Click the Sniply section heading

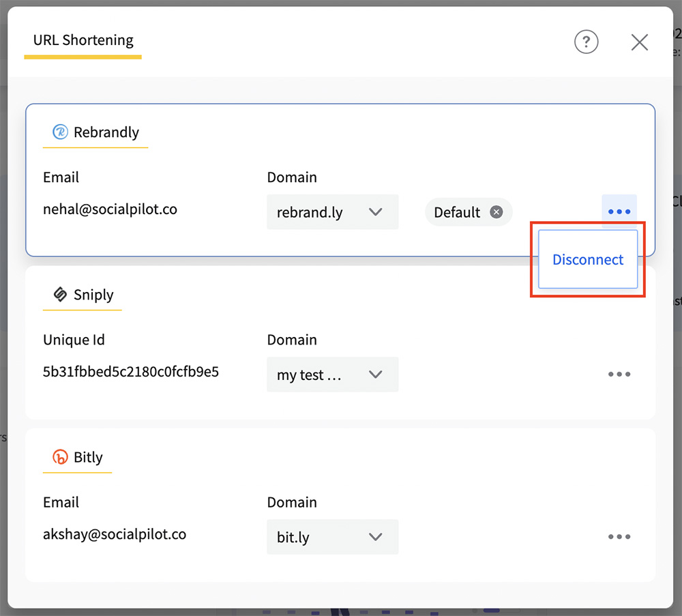pyautogui.click(x=93, y=295)
